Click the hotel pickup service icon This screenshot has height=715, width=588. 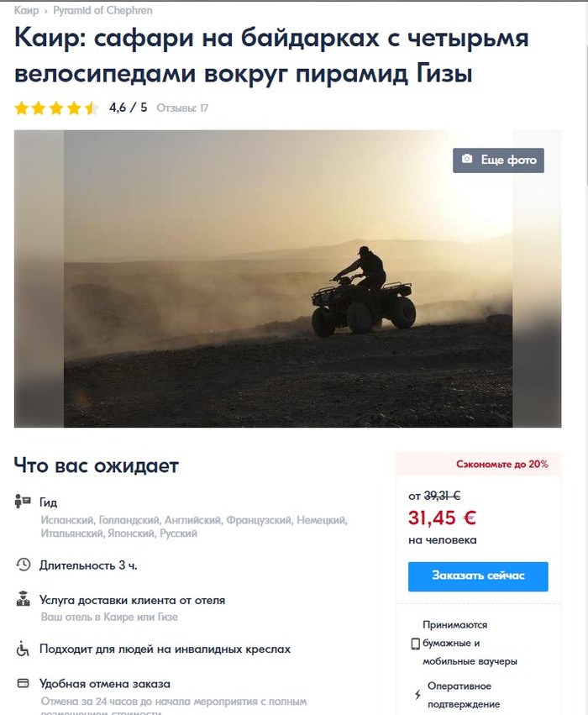pyautogui.click(x=23, y=599)
